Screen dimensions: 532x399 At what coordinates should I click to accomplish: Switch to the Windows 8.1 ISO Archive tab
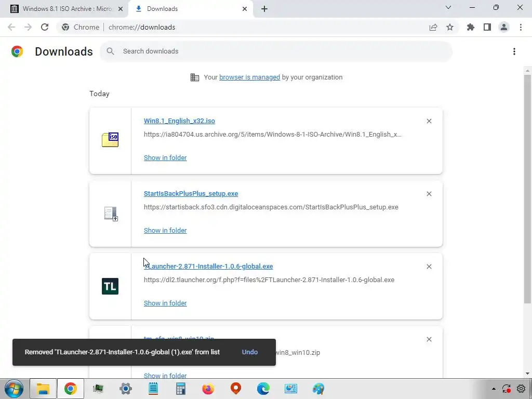coord(64,9)
